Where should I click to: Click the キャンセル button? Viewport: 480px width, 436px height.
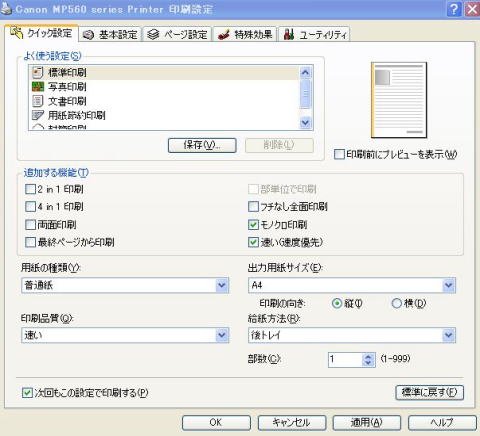(x=292, y=423)
